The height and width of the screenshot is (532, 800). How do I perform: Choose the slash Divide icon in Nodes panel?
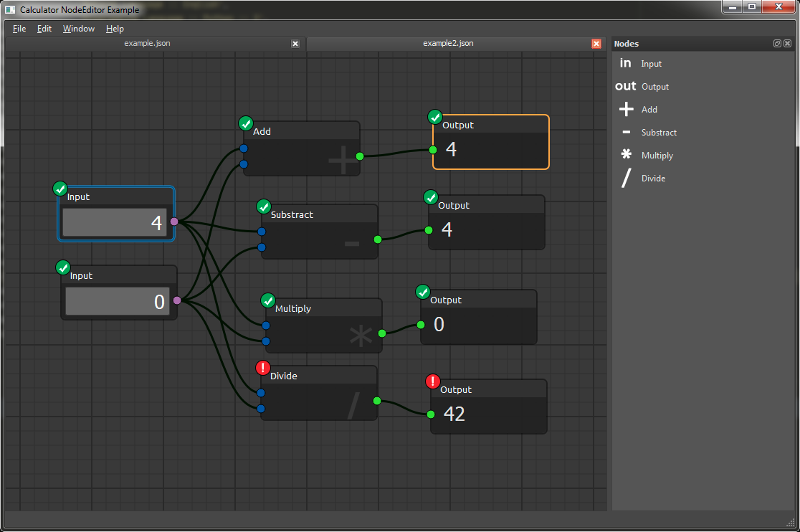coord(626,178)
